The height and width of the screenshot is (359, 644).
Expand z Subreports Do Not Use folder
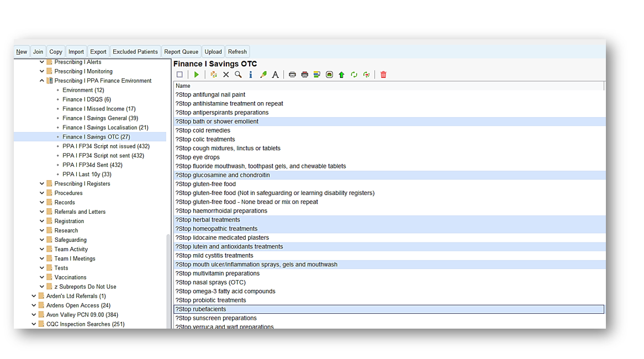42,287
